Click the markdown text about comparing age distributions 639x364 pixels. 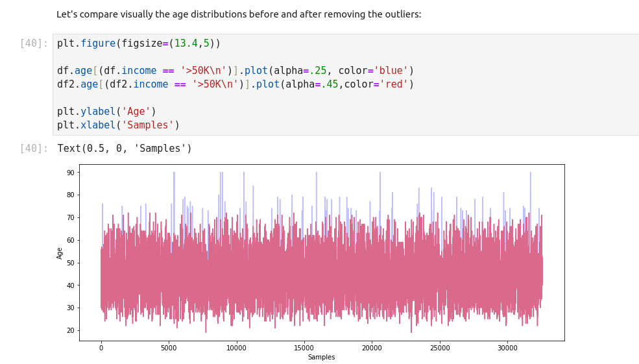[239, 14]
